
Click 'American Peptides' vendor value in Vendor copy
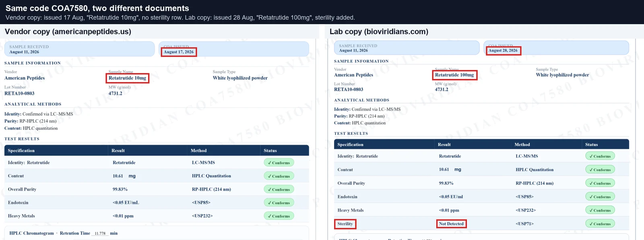coord(25,78)
